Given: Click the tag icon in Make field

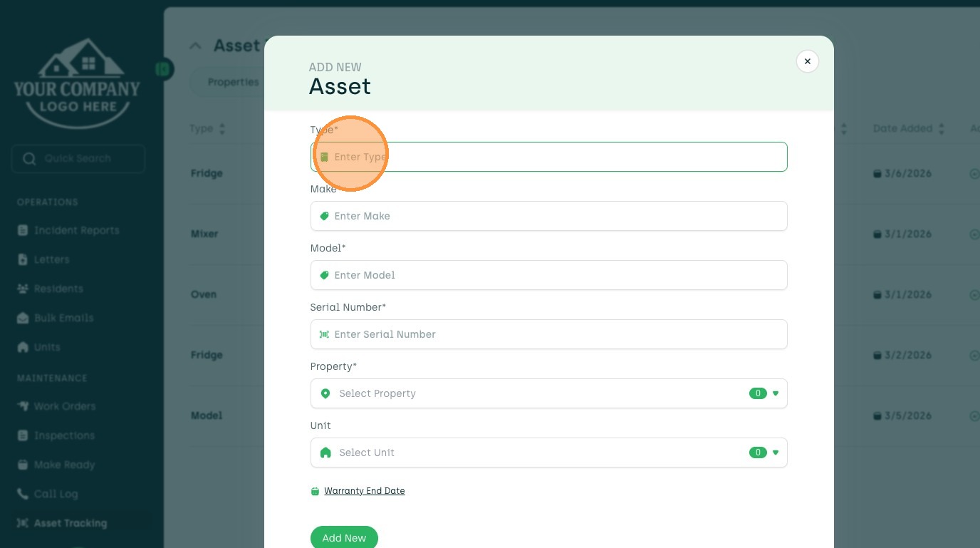Looking at the screenshot, I should tap(324, 216).
